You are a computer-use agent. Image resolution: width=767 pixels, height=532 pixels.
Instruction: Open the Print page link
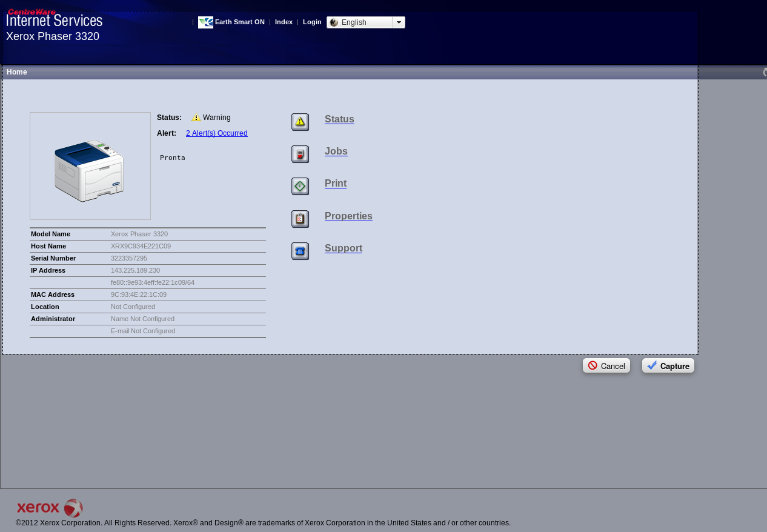coord(336,184)
